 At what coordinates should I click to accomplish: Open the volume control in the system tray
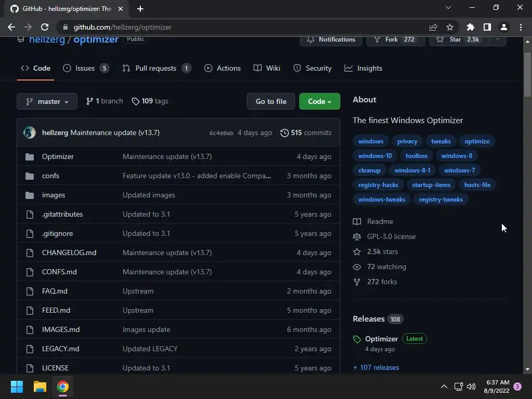click(x=471, y=387)
